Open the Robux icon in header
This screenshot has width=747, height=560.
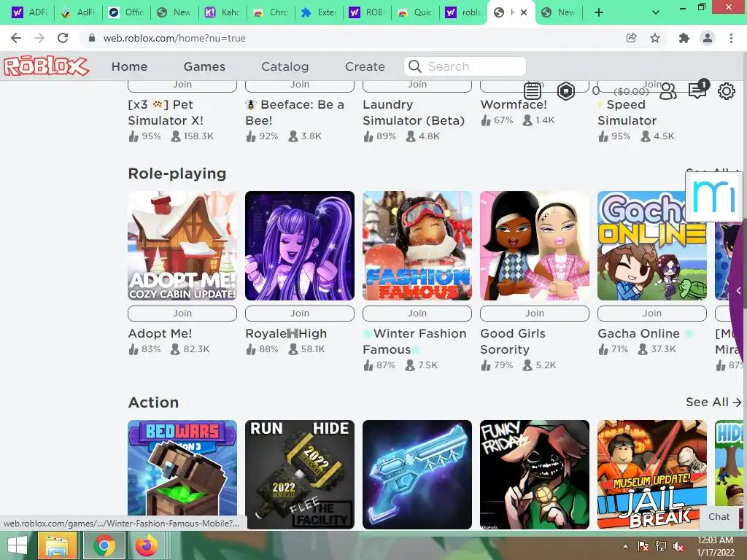[x=565, y=90]
